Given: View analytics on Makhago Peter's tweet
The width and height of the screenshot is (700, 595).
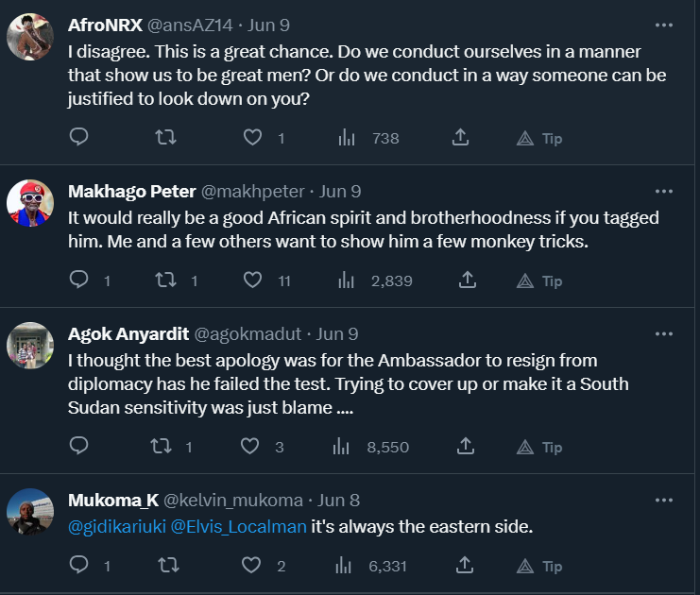Looking at the screenshot, I should (348, 280).
